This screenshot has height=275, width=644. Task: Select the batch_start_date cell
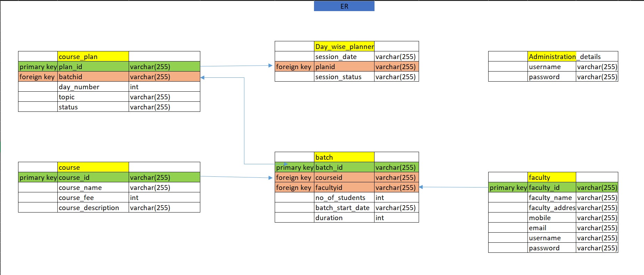tap(344, 208)
